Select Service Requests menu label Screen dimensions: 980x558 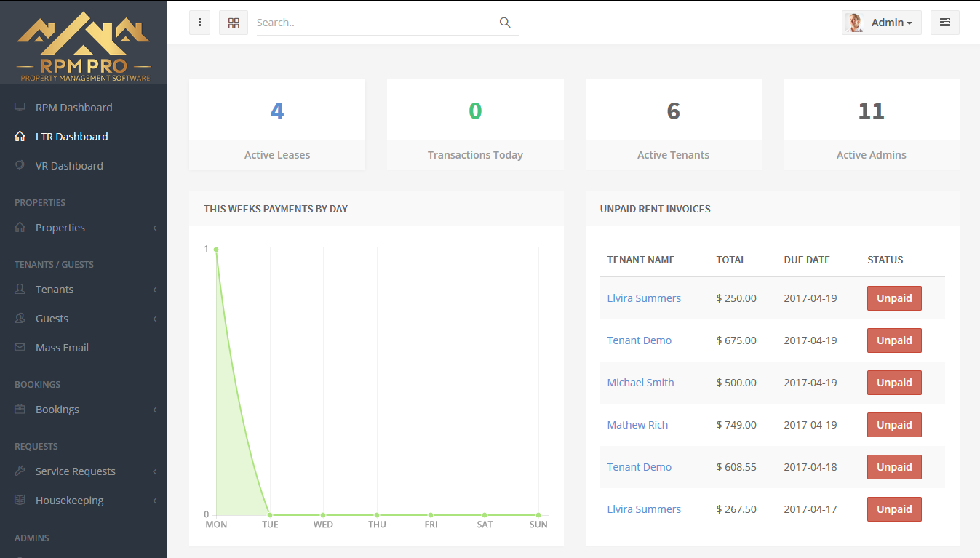coord(76,471)
